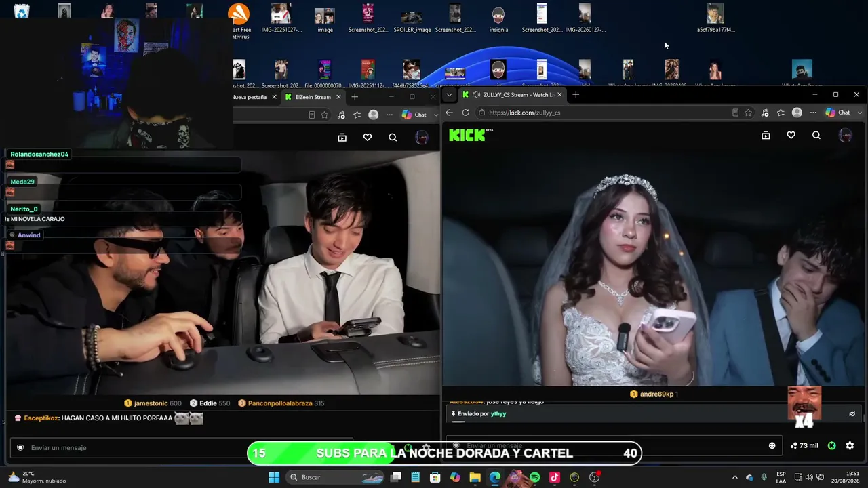Go back in the right browser window
The height and width of the screenshot is (488, 868).
[x=449, y=113]
